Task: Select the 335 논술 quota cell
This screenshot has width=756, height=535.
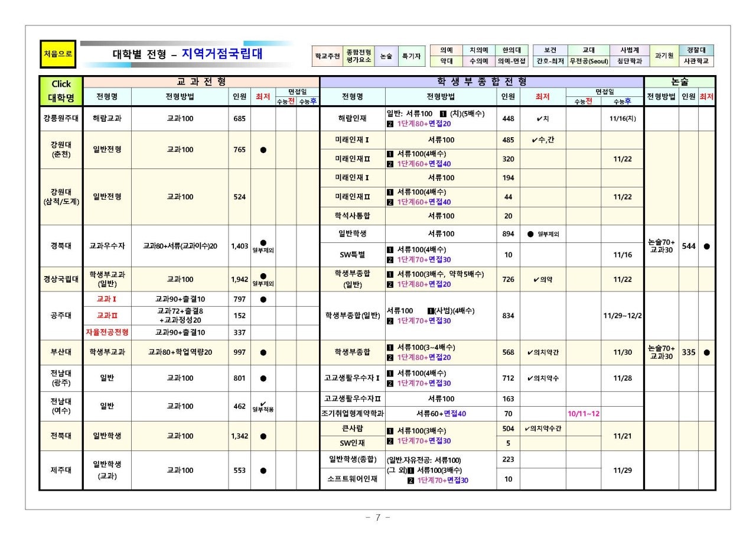Action: click(689, 352)
